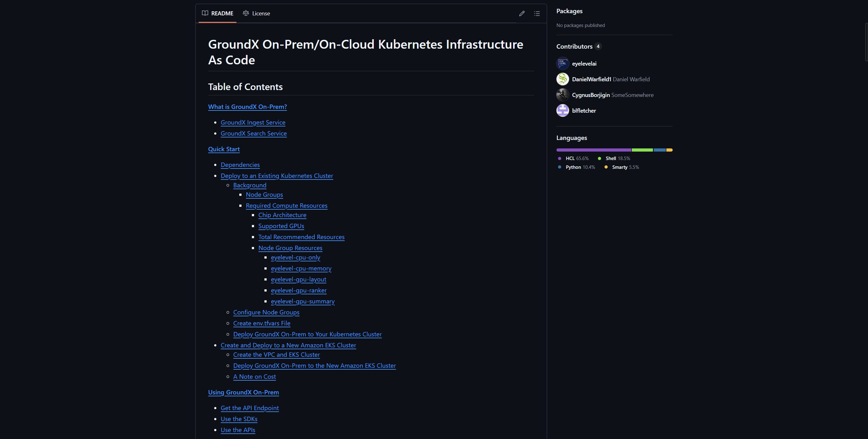Open Create and Deploy to a New Amazon EKS Cluster
This screenshot has width=868, height=439.
click(x=288, y=345)
